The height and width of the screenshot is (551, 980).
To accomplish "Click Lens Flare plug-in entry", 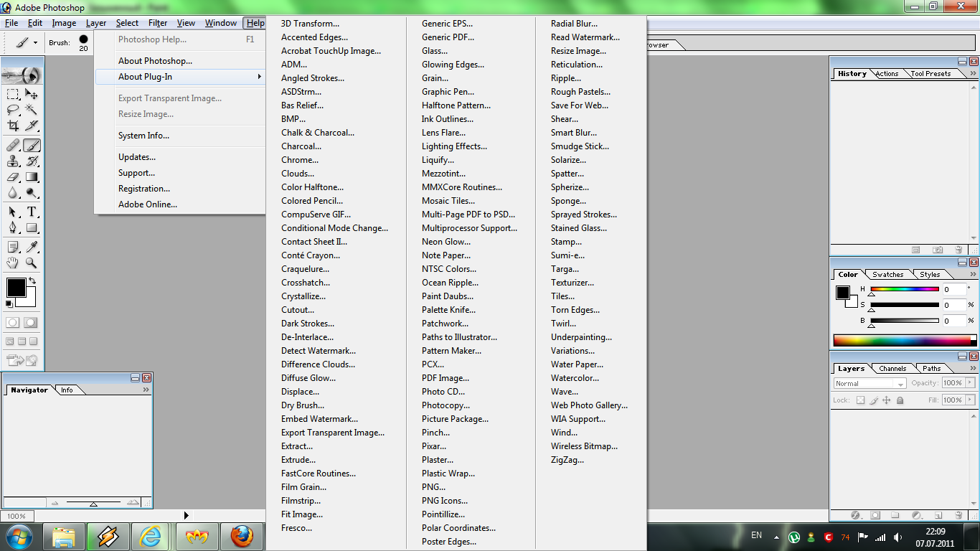I will 443,133.
